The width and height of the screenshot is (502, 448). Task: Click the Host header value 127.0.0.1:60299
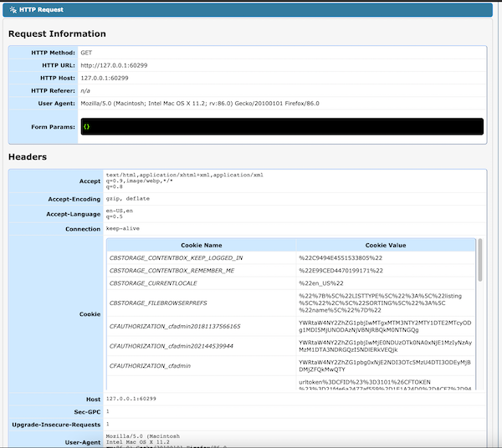click(131, 399)
